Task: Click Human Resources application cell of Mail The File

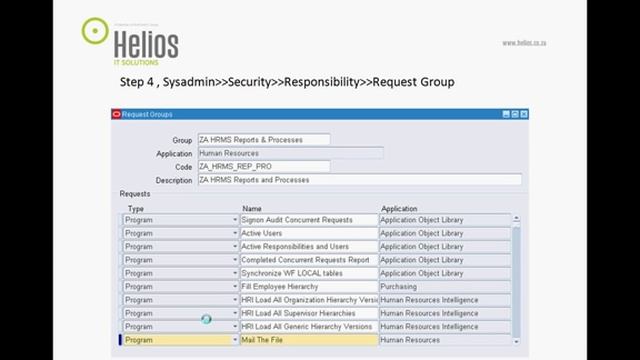Action: (445, 340)
